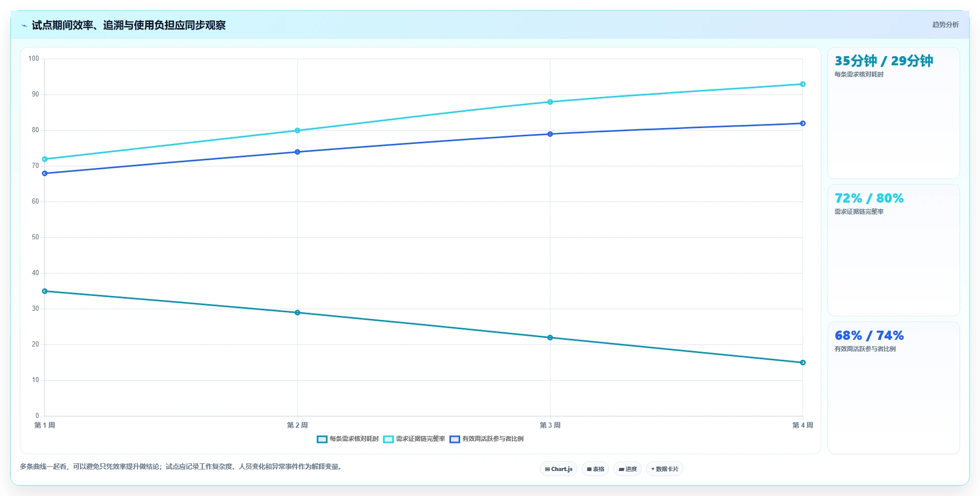
Task: Select the 第 3 周 point on the 每条需求核对耗时 line
Action: tap(550, 338)
